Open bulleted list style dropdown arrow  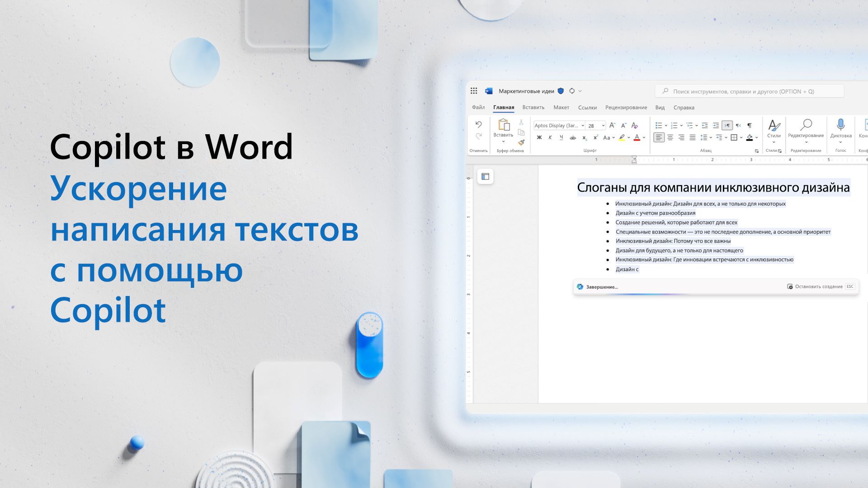(666, 126)
